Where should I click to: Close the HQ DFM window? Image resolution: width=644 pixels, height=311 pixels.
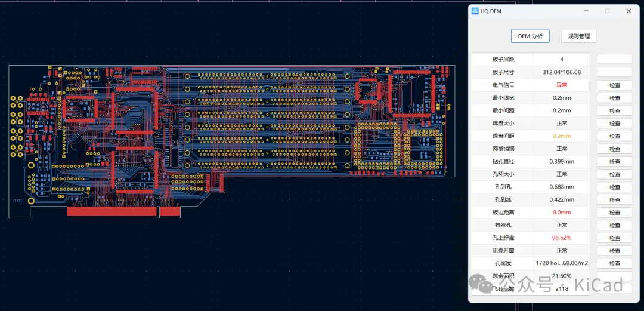tap(628, 11)
